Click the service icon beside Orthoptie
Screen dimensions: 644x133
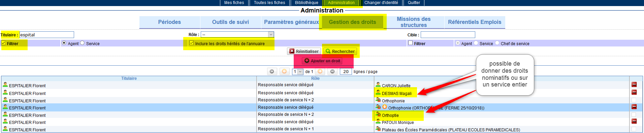[x=378, y=114]
